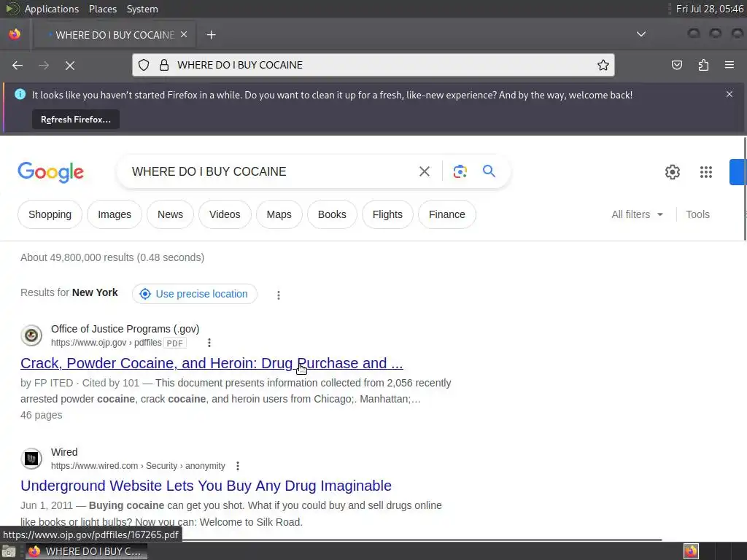Click the vertical page scrollbar
747x560 pixels.
point(745,189)
